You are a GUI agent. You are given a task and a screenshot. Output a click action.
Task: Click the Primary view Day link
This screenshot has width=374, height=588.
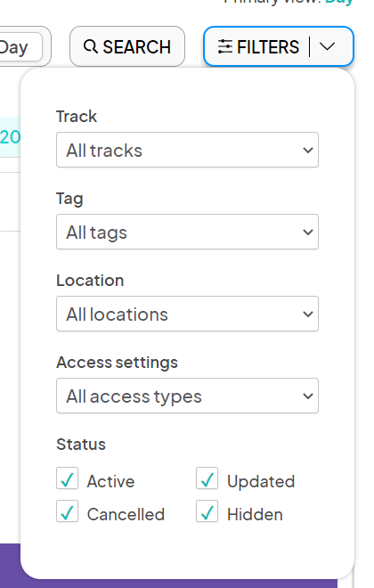click(x=339, y=2)
